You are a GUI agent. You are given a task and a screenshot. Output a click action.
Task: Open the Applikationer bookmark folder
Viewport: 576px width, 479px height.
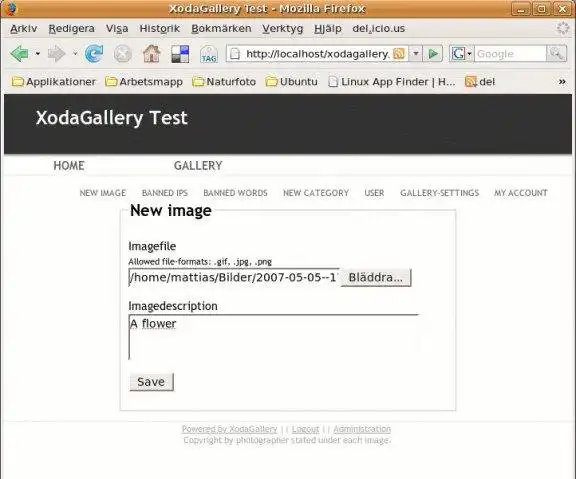coord(54,82)
